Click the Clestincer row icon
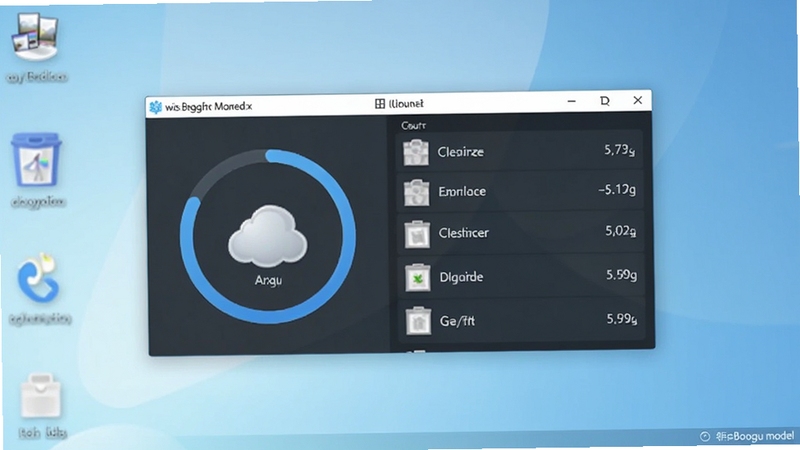The height and width of the screenshot is (450, 800). click(417, 234)
